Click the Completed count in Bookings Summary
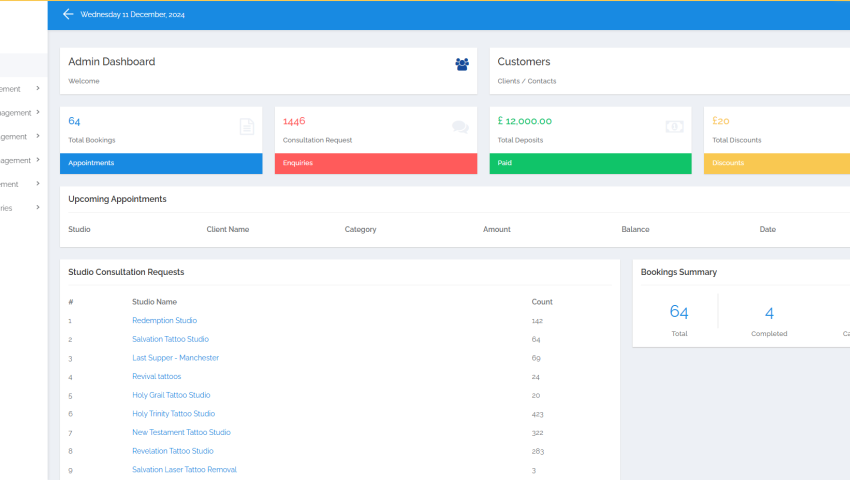850x480 pixels. click(769, 313)
